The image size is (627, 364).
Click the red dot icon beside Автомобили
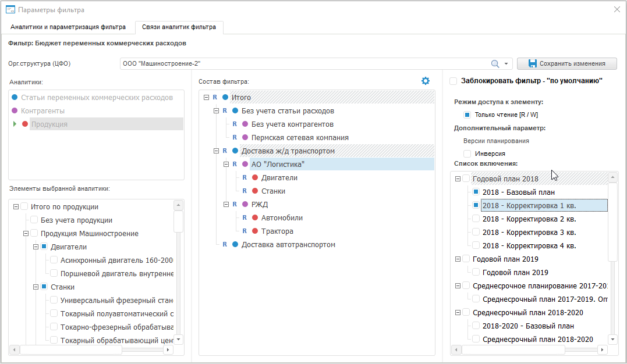pyautogui.click(x=255, y=218)
